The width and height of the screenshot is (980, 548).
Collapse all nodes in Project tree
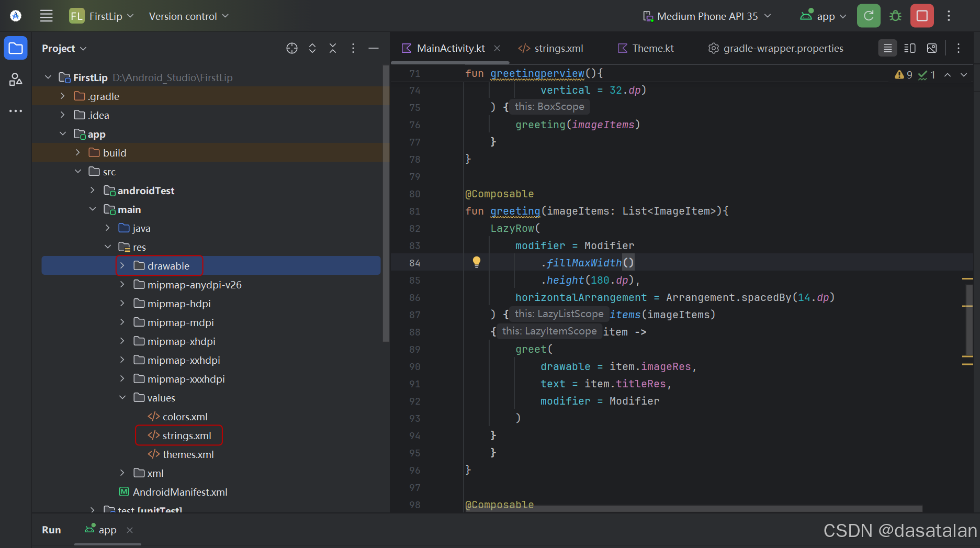coord(333,48)
